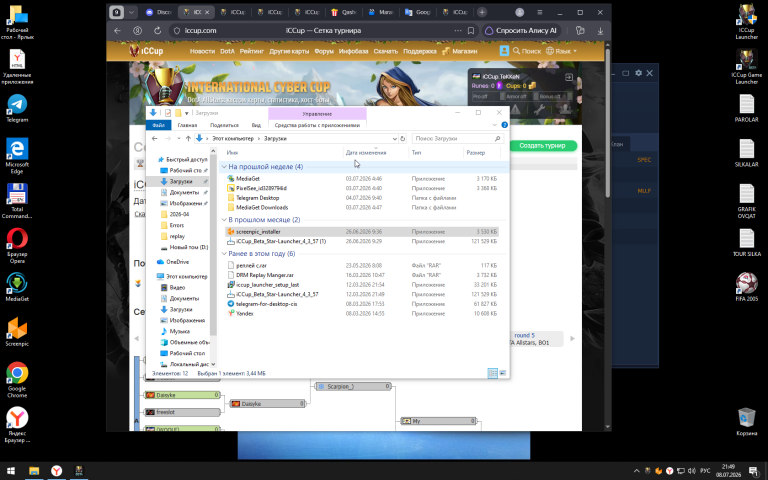Click the browser reload page icon
Image resolution: width=768 pixels, height=480 pixels.
click(x=157, y=30)
